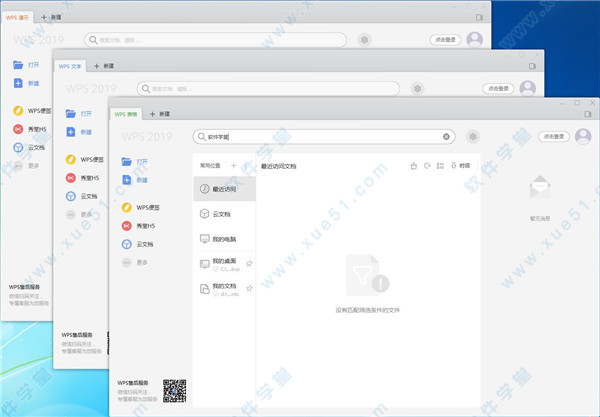Open the 打开 folder in WPS 表格 window
This screenshot has height=417, width=600.
(x=134, y=161)
